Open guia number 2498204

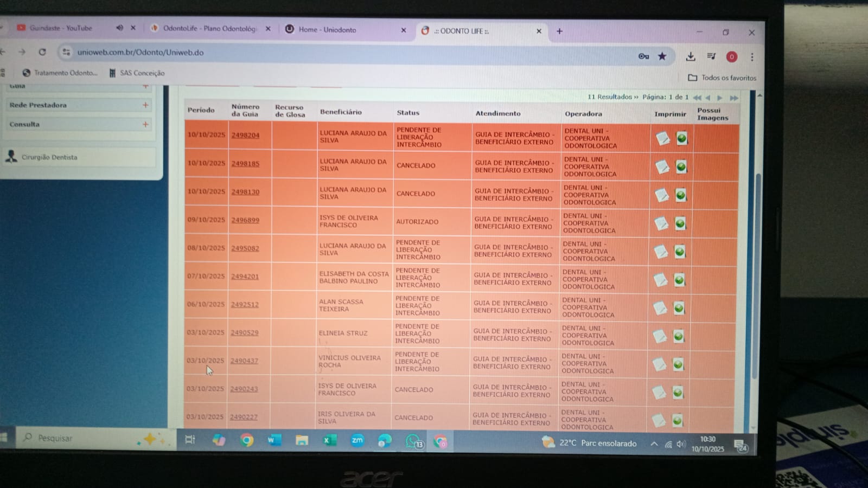coord(245,135)
